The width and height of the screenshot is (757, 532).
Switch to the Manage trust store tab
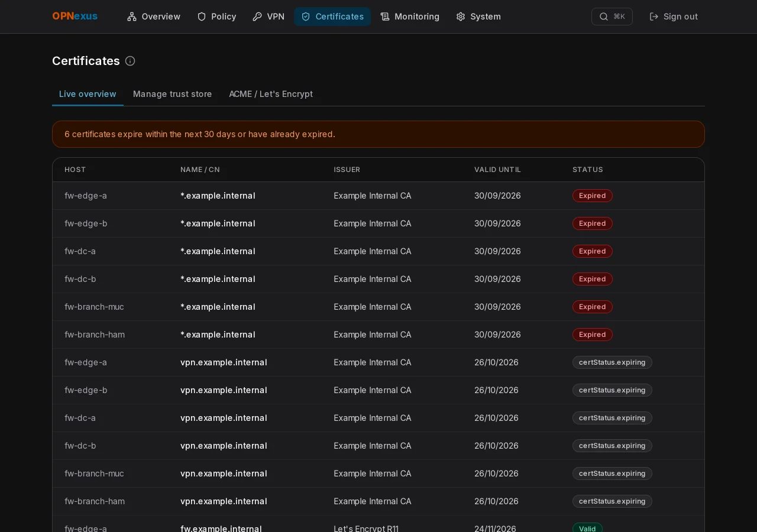173,94
